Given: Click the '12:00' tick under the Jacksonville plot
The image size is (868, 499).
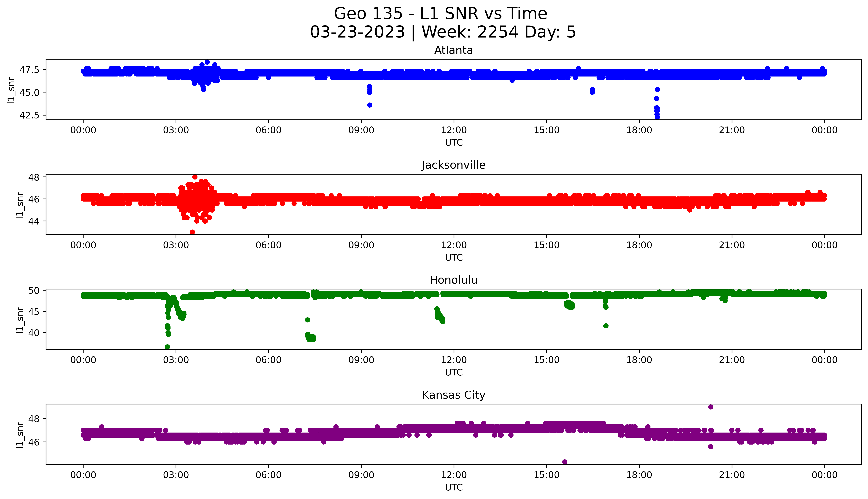Looking at the screenshot, I should [x=454, y=245].
